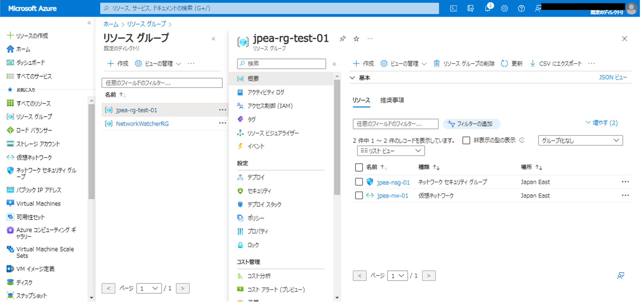Click the top Azure search box

269,8
